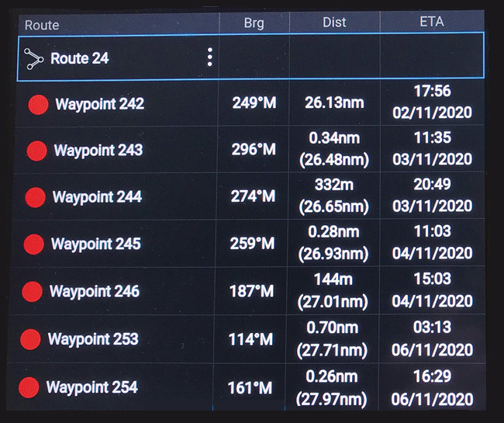This screenshot has height=423, width=504.
Task: Select the Waypoint 242 name
Action: (100, 104)
